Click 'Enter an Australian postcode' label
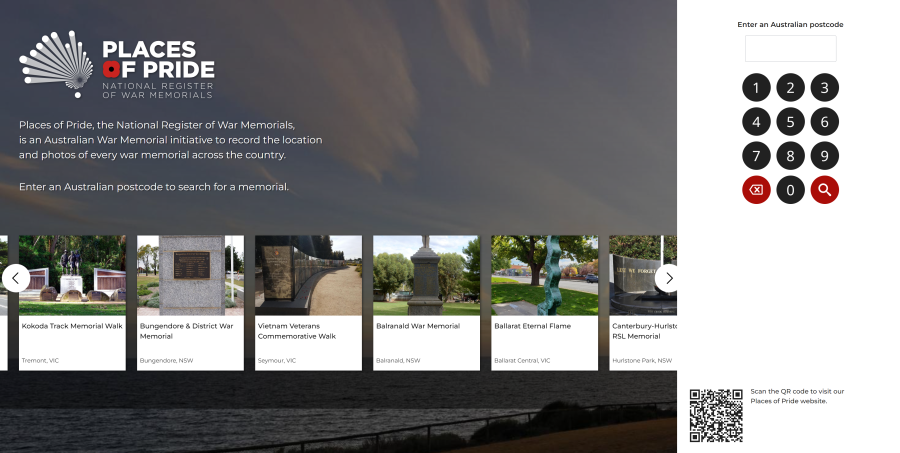900x453 pixels. pos(790,25)
